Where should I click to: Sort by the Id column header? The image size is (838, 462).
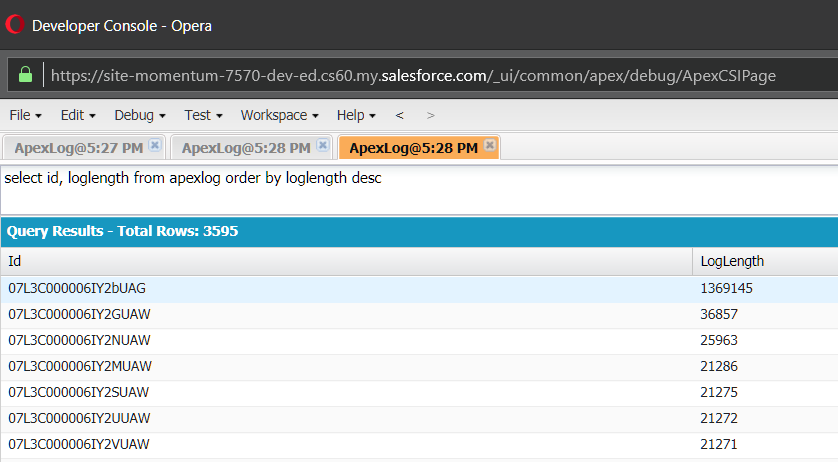point(346,261)
